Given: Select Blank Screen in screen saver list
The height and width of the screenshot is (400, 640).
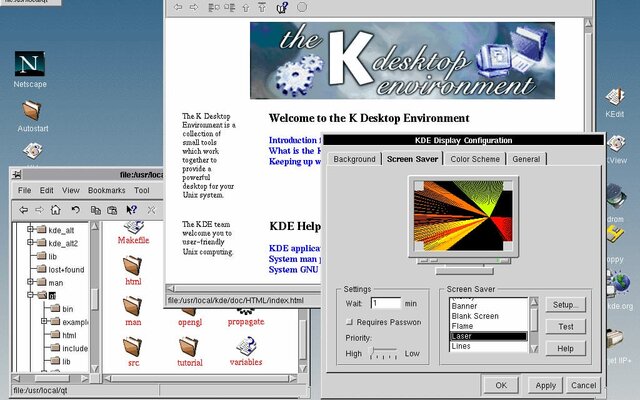Looking at the screenshot, I should [489, 316].
